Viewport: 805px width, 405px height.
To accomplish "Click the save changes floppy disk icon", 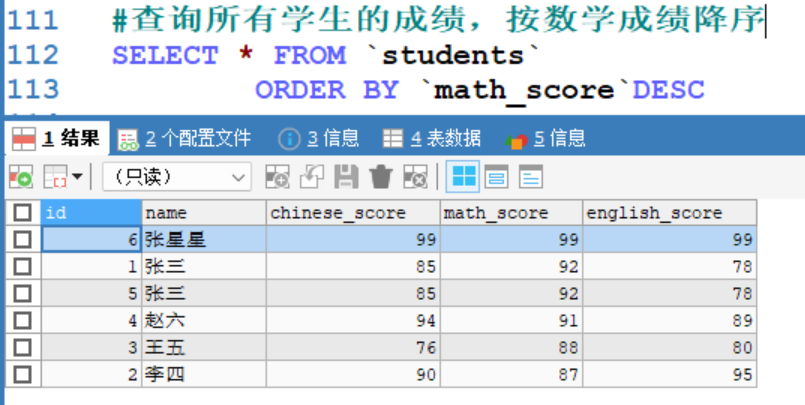I will pos(347,177).
